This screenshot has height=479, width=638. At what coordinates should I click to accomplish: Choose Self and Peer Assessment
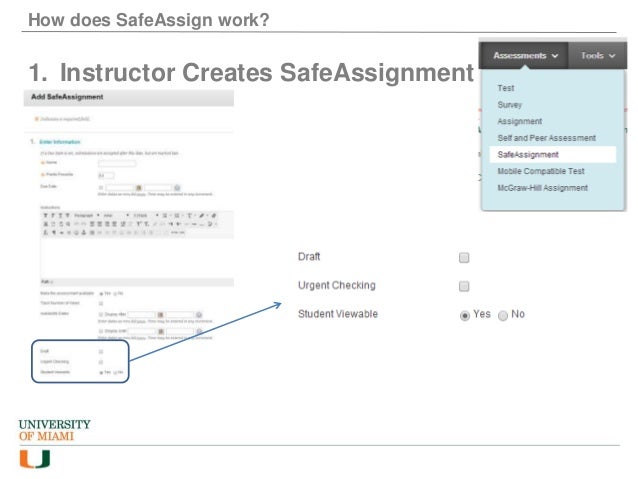tap(546, 138)
